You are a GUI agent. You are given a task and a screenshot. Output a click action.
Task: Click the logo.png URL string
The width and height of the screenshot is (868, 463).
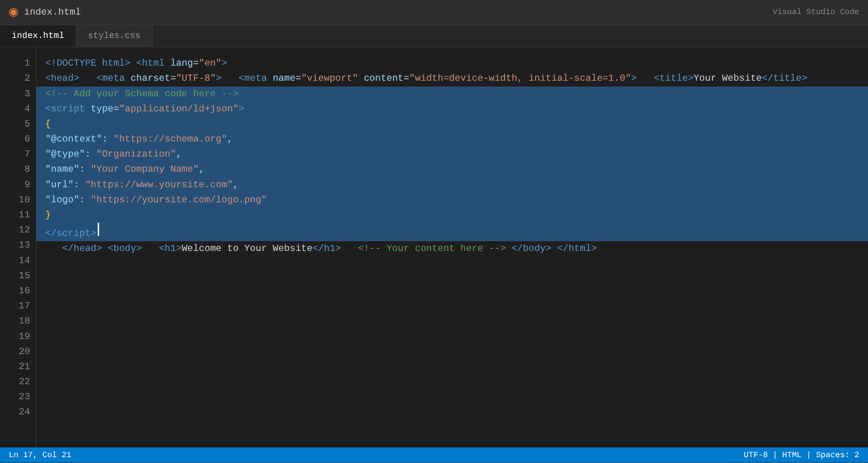coord(178,200)
